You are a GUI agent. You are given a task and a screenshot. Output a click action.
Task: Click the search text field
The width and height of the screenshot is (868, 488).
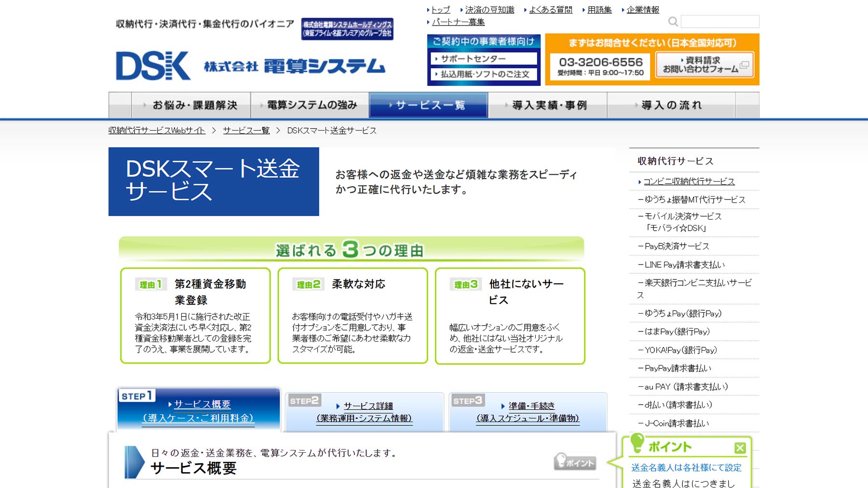(720, 22)
